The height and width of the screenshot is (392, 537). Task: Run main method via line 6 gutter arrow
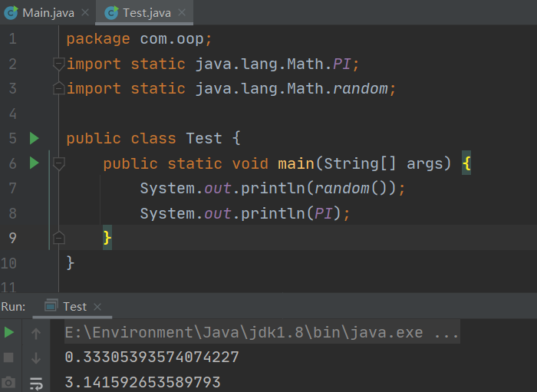34,163
